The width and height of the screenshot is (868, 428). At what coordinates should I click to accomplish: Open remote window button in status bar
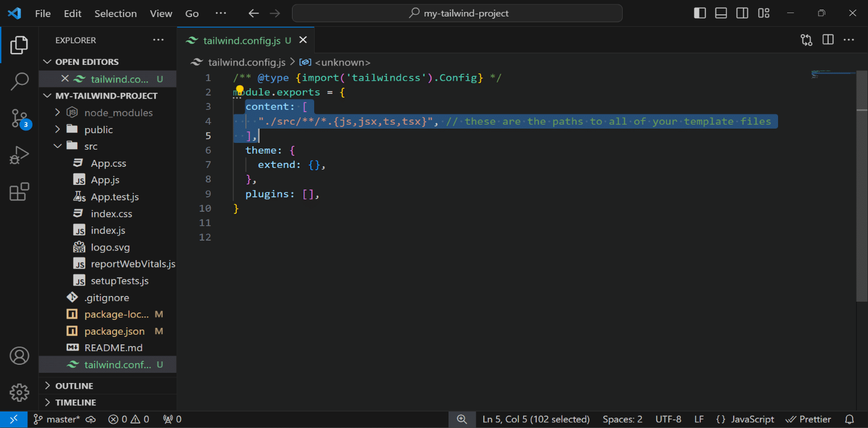(14, 419)
